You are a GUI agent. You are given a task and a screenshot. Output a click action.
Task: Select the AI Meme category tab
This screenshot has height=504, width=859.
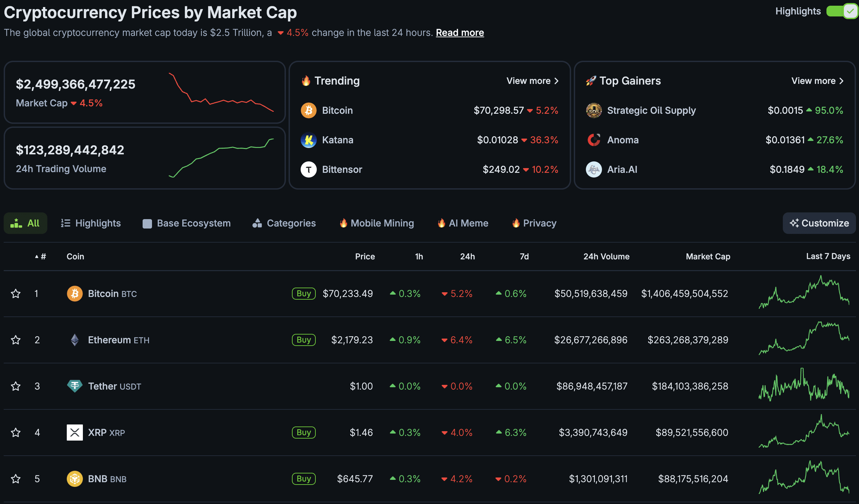(462, 223)
